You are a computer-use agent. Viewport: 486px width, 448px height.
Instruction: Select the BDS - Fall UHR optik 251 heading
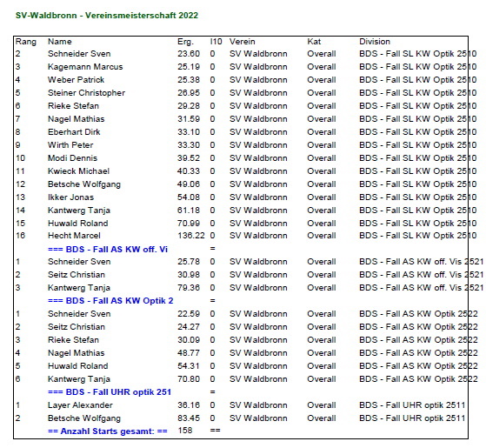click(x=110, y=392)
